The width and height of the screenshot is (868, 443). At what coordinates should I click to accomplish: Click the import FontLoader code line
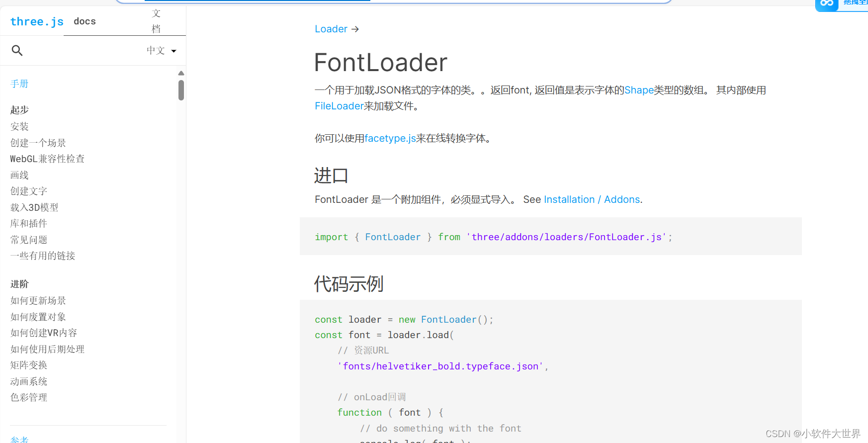pyautogui.click(x=493, y=237)
